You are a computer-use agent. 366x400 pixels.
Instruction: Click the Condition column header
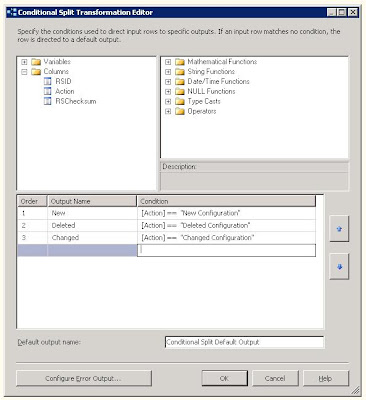(226, 201)
